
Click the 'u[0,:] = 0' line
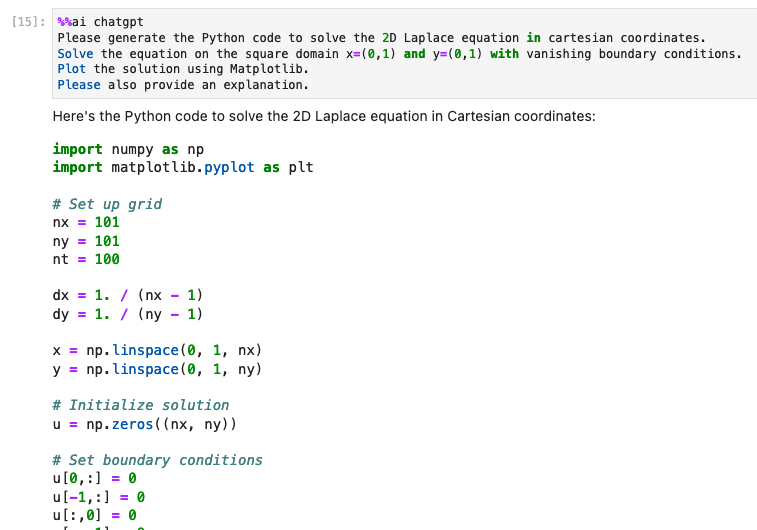[95, 478]
